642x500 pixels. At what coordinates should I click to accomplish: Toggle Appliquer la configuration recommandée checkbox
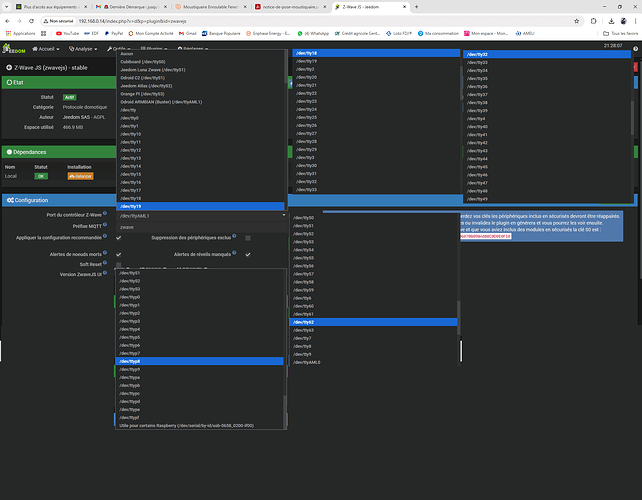pos(119,238)
